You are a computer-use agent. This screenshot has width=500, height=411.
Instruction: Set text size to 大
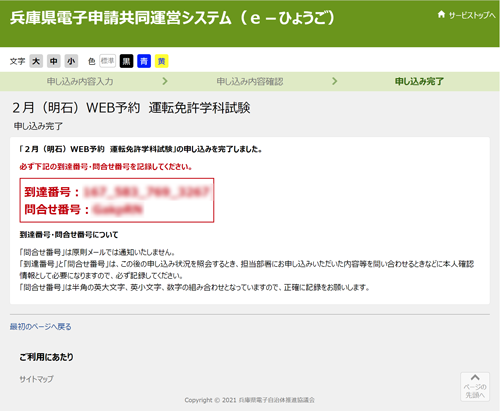[x=36, y=61]
